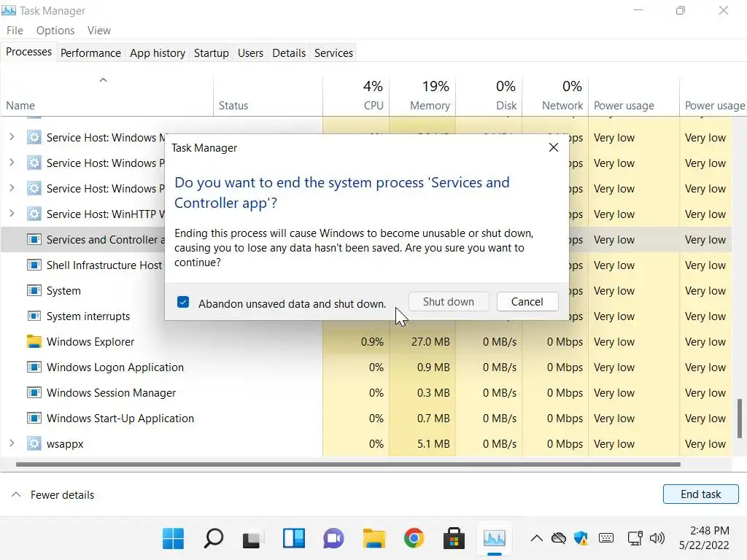
Task: Switch to Services tab
Action: click(x=333, y=52)
